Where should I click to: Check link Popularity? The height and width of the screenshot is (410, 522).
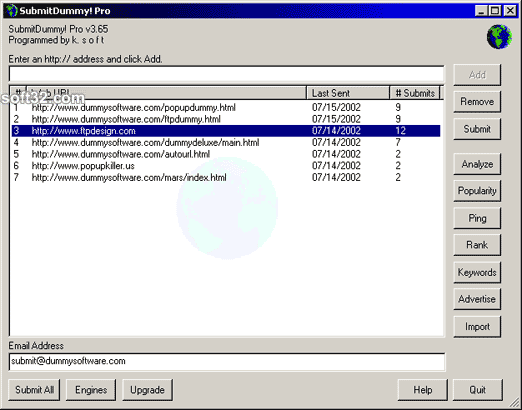477,191
